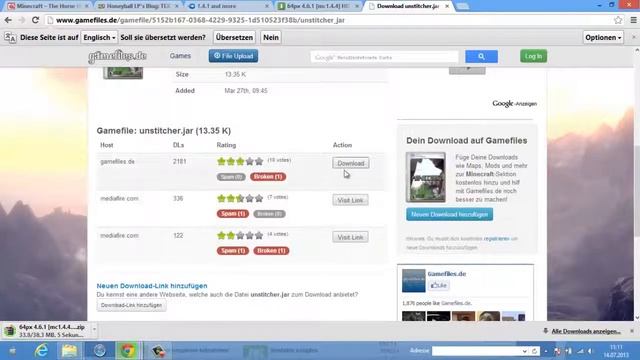Close the Download unstitcher.jar tab
This screenshot has height=360, width=640.
point(447,6)
